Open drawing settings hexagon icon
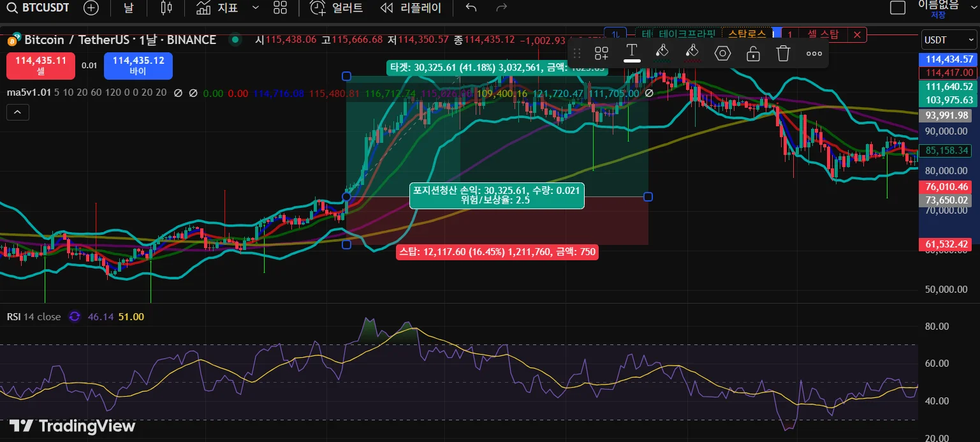Screen dimensions: 980x442 click(x=722, y=53)
